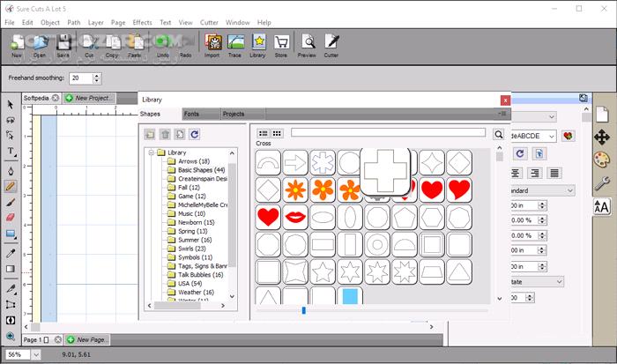
Task: Click the Save toolbar icon
Action: coord(63,46)
